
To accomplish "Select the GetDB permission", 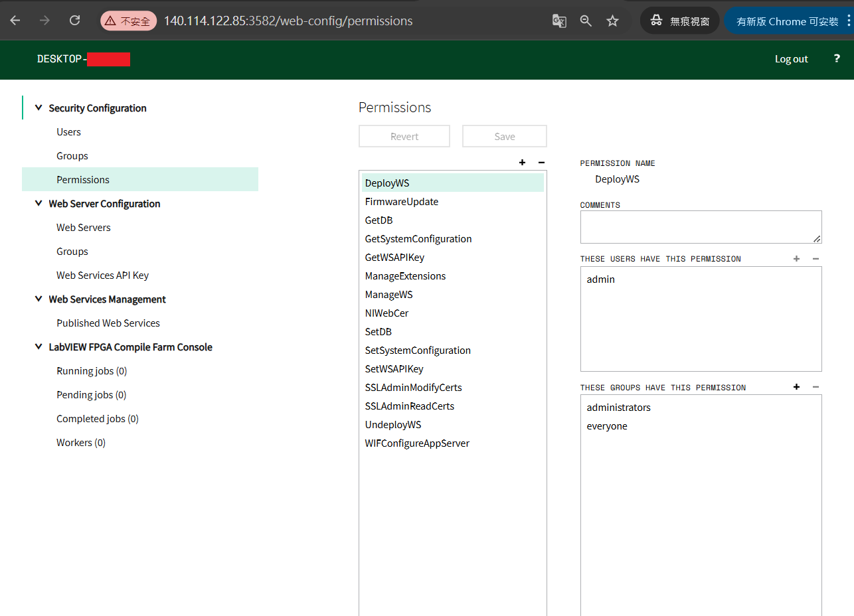I will (453, 220).
